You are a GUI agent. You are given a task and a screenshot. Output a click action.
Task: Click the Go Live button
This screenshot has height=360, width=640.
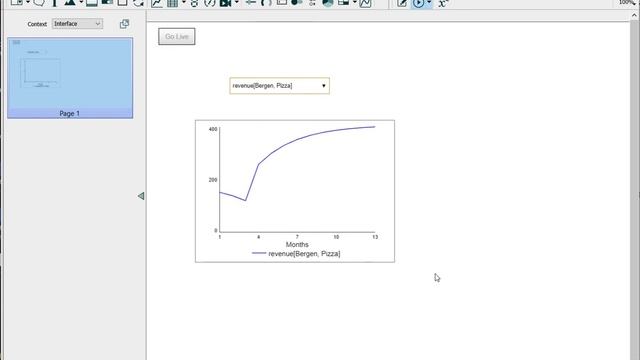pos(177,37)
